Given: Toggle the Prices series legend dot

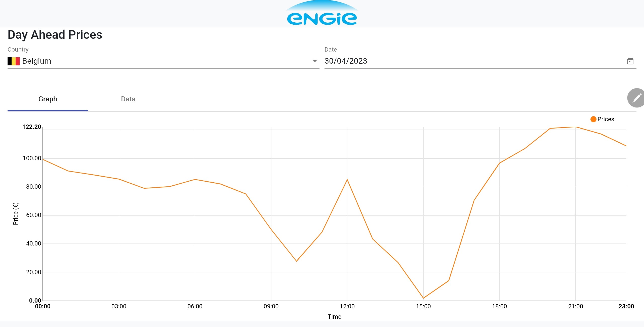Looking at the screenshot, I should [593, 119].
